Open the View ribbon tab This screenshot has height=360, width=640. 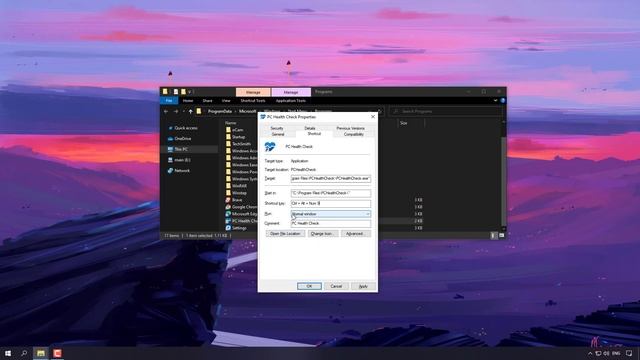click(x=226, y=100)
